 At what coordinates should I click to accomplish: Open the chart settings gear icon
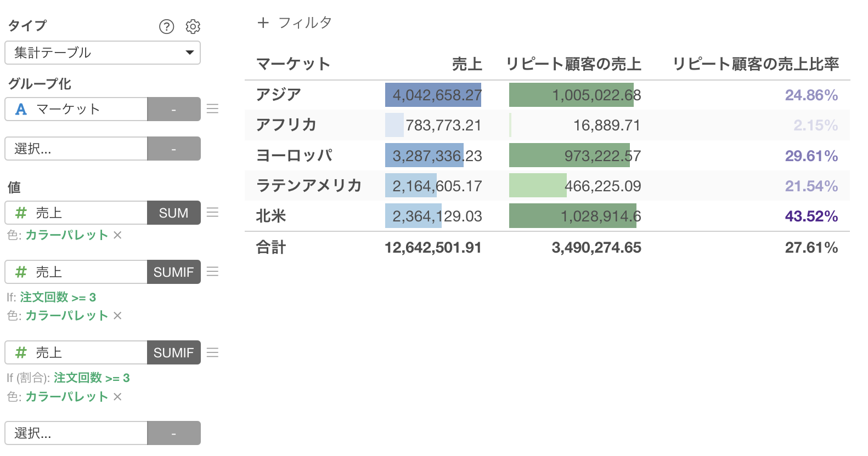coord(193,26)
